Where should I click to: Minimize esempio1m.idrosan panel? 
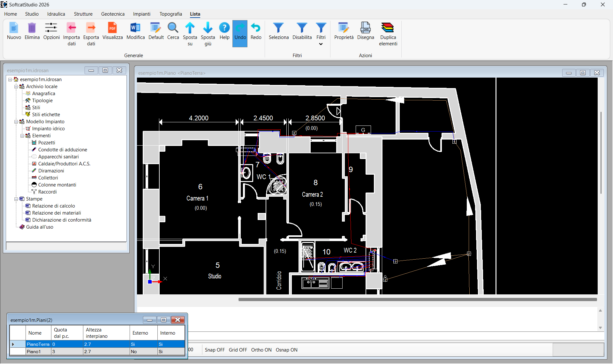click(91, 70)
